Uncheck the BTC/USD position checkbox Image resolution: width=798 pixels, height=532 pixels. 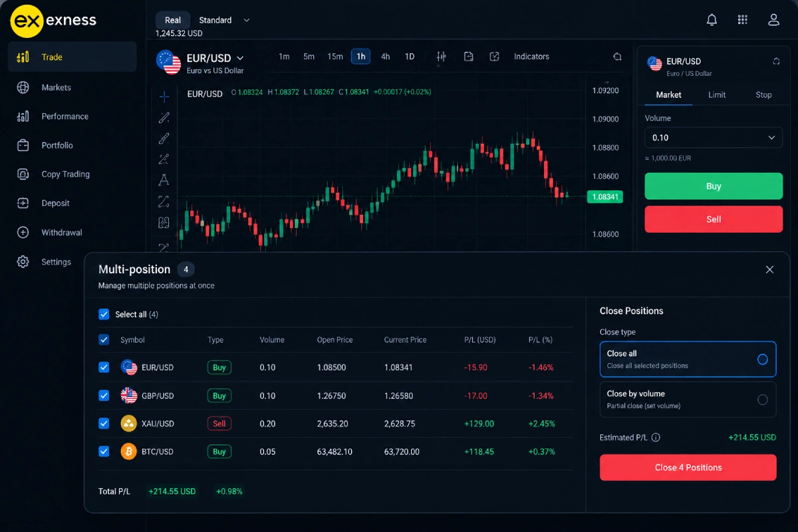104,451
